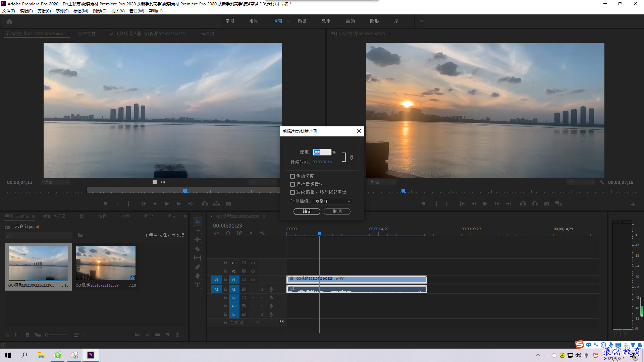Screen dimensions: 644x362
Task: Click 取消 button in dialog
Action: 337,212
